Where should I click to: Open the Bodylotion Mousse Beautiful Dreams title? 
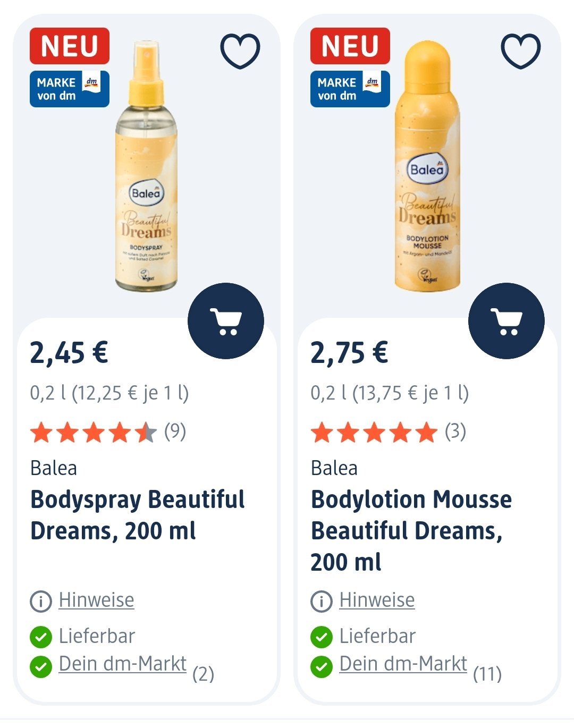pyautogui.click(x=411, y=530)
